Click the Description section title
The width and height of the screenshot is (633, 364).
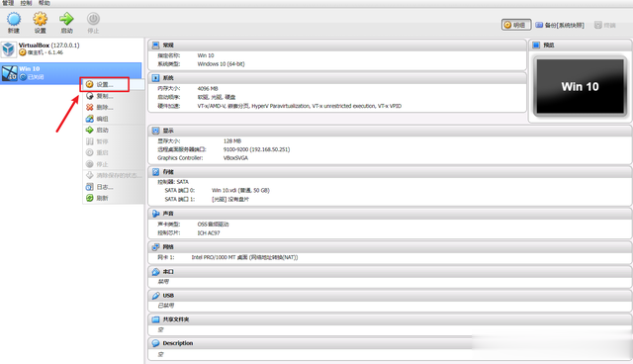[x=178, y=343]
